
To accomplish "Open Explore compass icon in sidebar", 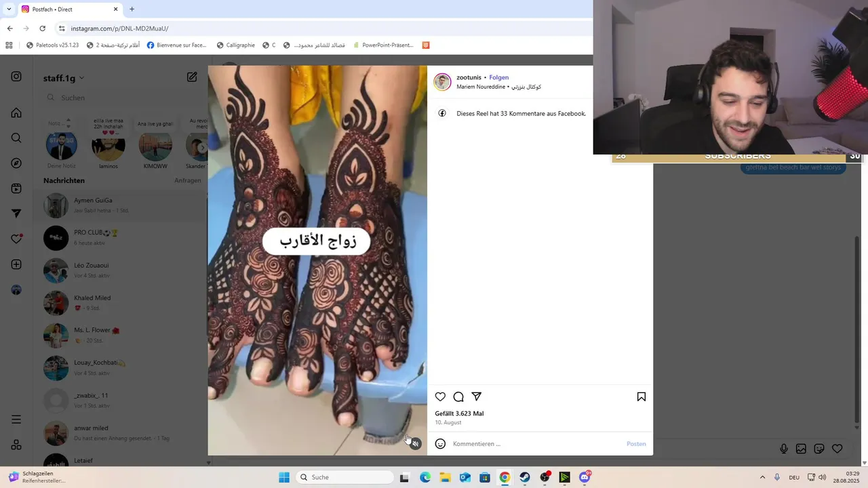I will 16,163.
